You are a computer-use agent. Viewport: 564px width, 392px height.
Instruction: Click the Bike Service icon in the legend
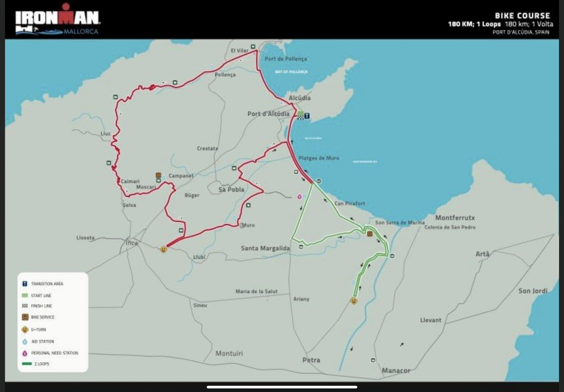(x=25, y=317)
